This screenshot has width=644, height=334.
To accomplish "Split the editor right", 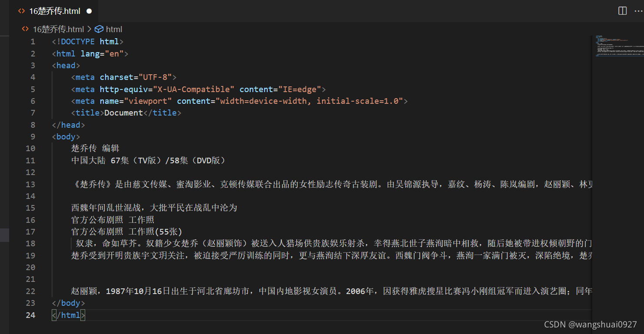I will tap(622, 11).
